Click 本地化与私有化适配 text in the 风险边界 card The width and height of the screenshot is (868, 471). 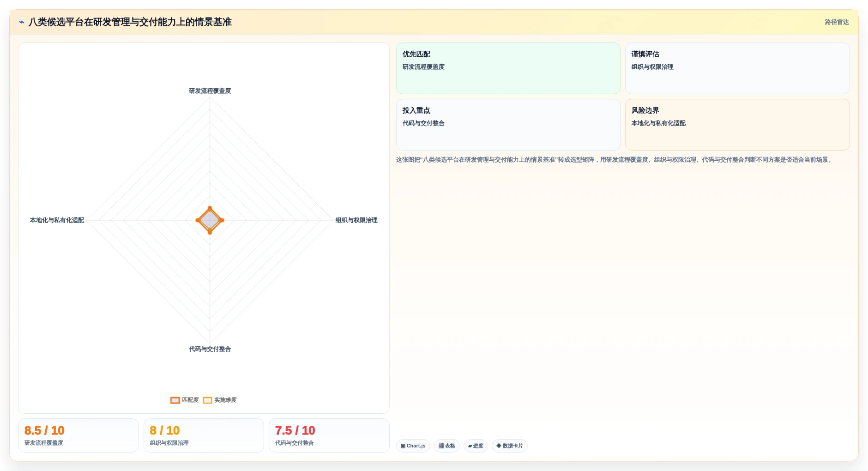[658, 123]
